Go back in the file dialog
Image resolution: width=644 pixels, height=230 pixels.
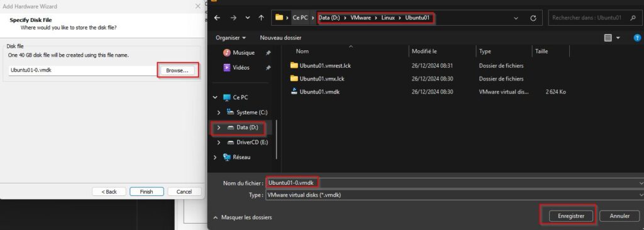click(x=217, y=18)
